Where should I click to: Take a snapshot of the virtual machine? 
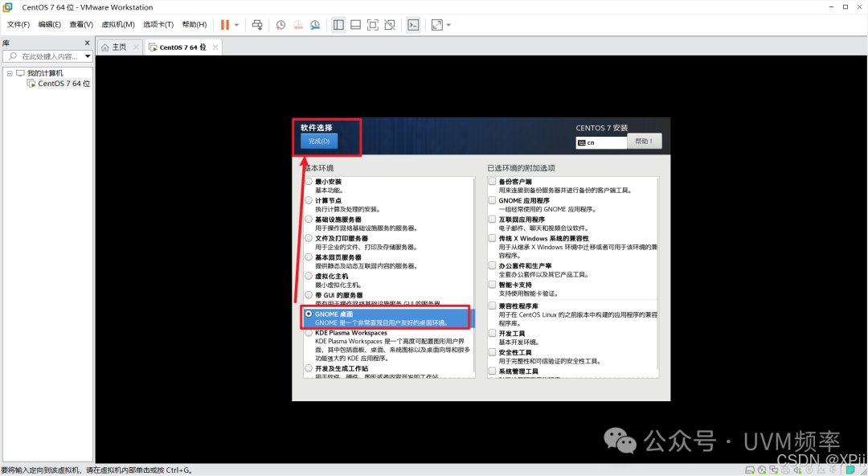281,25
